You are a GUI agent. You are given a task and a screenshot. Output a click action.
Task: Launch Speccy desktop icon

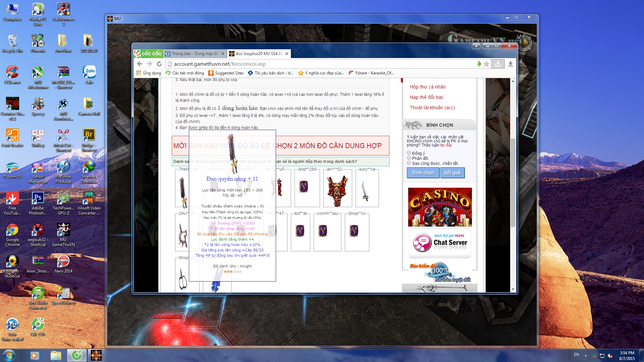(38, 107)
